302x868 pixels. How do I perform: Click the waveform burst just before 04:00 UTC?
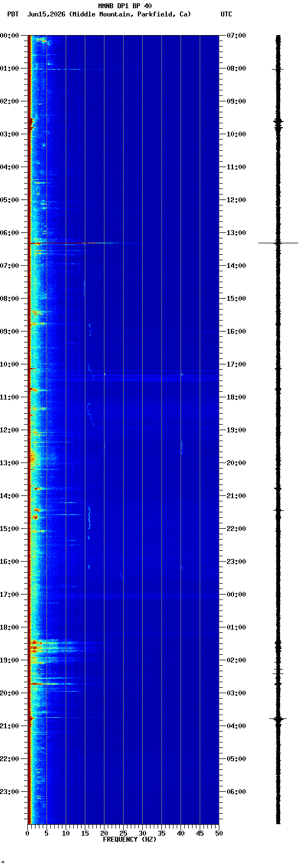point(278,718)
